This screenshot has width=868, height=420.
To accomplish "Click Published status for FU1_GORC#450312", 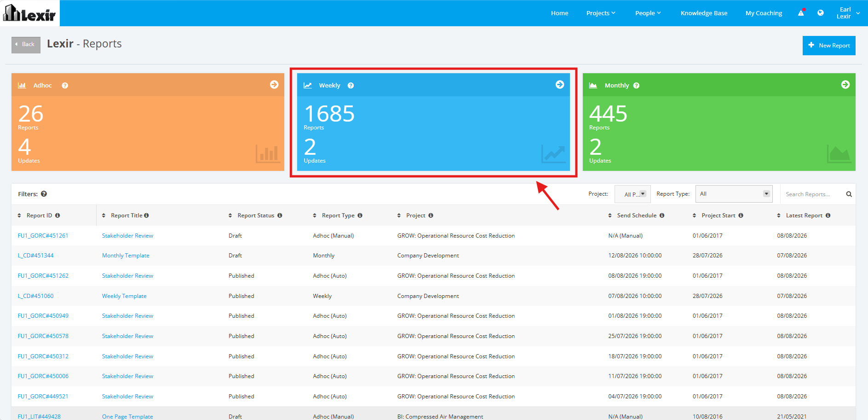I will click(x=241, y=356).
